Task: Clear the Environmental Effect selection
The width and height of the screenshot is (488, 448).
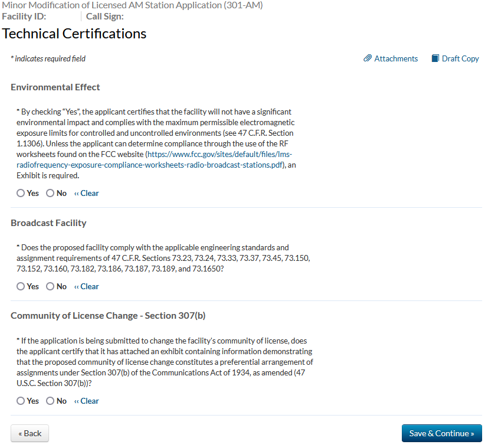Action: [x=87, y=193]
